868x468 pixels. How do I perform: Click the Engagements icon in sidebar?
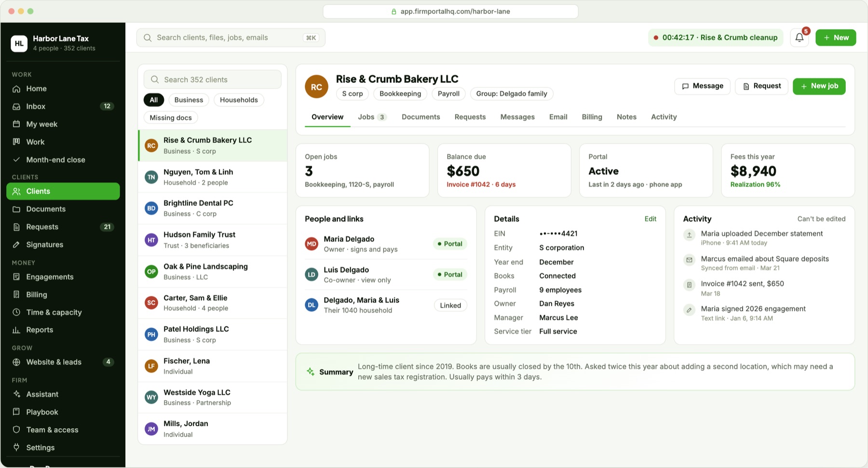(16, 277)
